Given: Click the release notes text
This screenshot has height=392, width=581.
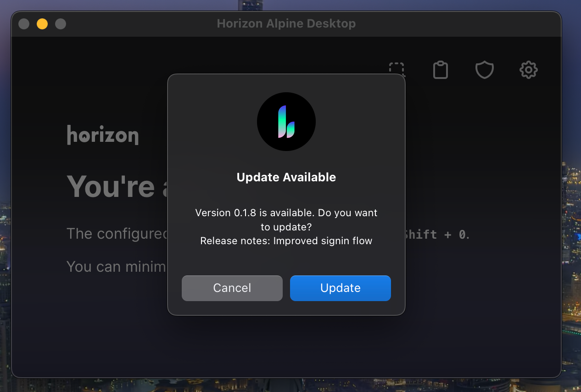Looking at the screenshot, I should coord(286,241).
